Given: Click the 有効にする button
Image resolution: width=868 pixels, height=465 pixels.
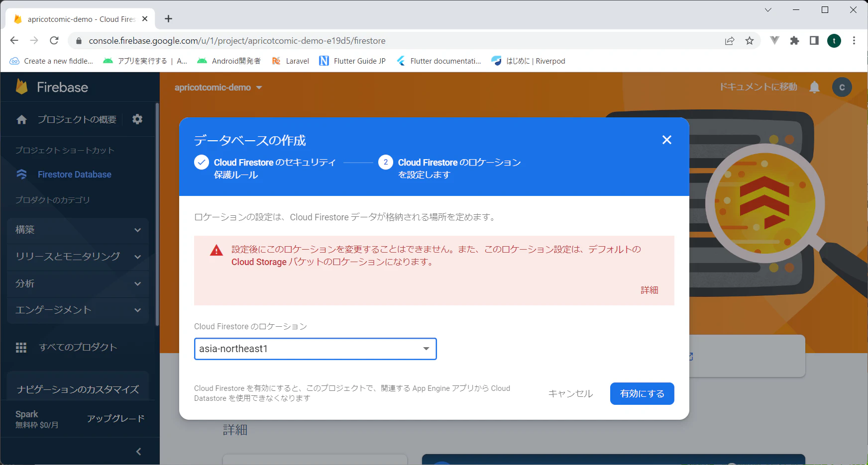Looking at the screenshot, I should [x=642, y=393].
